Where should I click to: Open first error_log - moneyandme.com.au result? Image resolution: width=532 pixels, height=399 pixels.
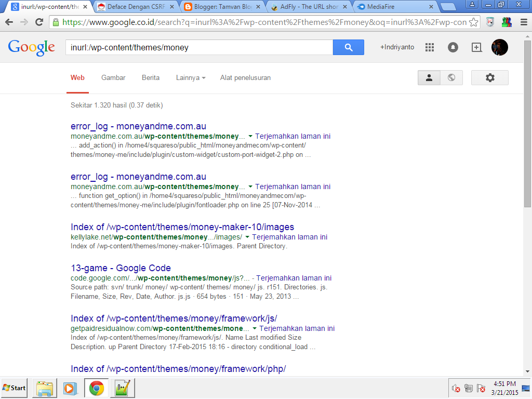(x=138, y=126)
